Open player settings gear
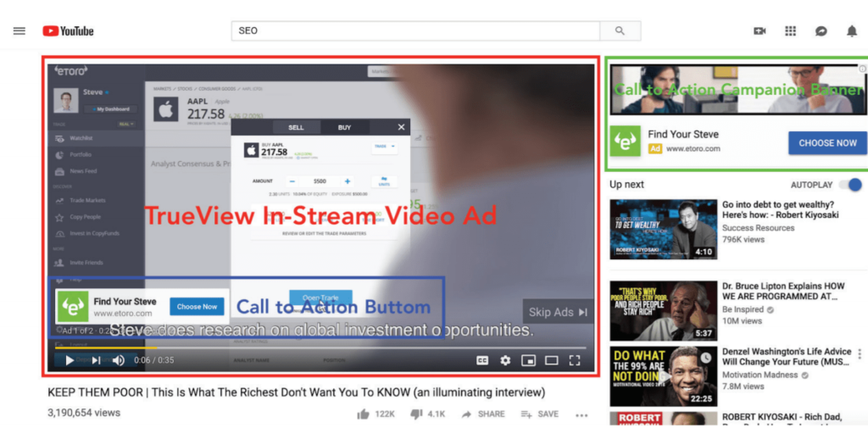The height and width of the screenshot is (444, 868). tap(505, 360)
